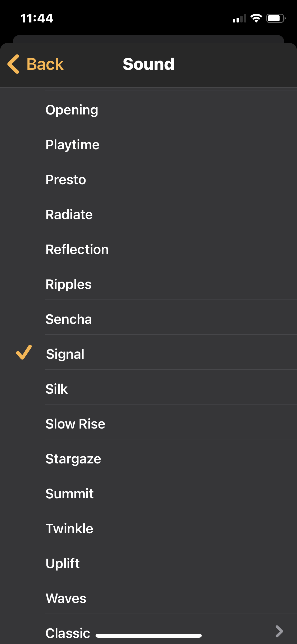Choose the Ripples sound
297x644 pixels.
[68, 284]
